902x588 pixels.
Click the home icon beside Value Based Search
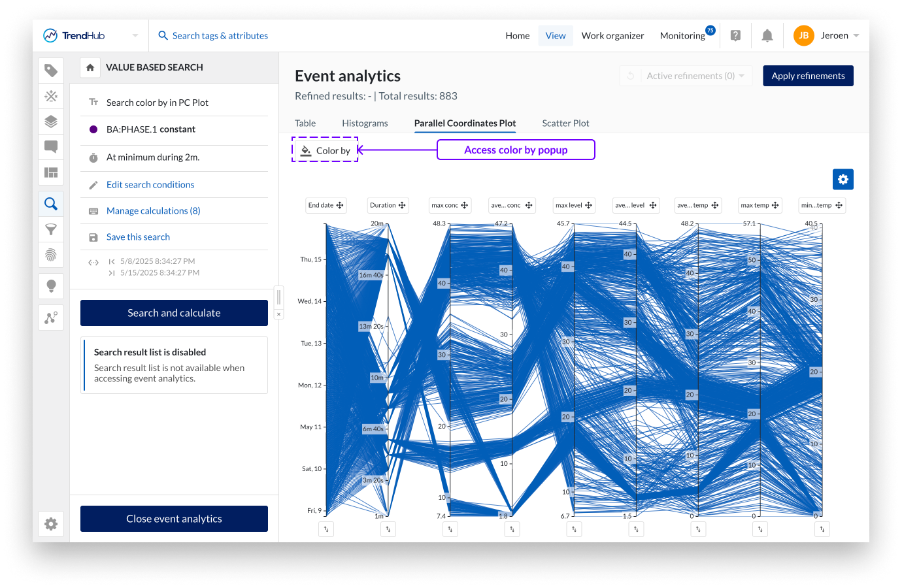pos(90,67)
